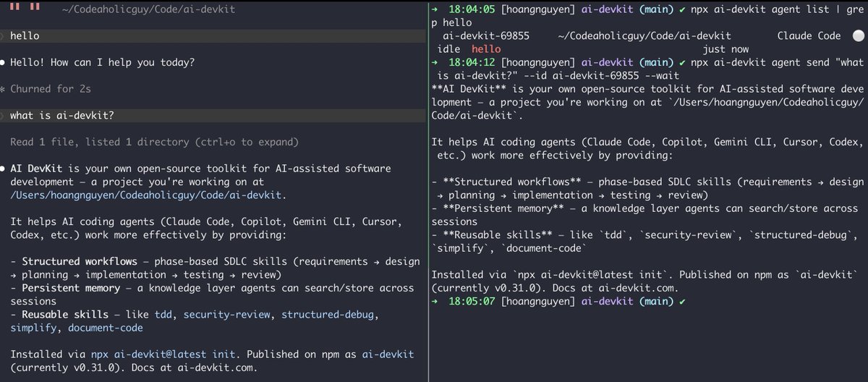The height and width of the screenshot is (382, 868).
Task: Click the blue 'npx ai-devkit@latest init' command
Action: point(163,355)
